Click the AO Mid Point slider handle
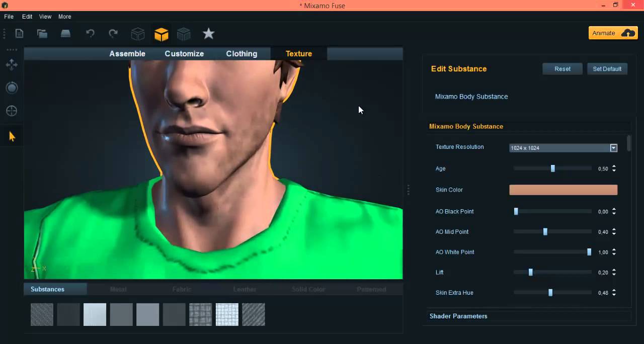Image resolution: width=644 pixels, height=344 pixels. pos(545,232)
